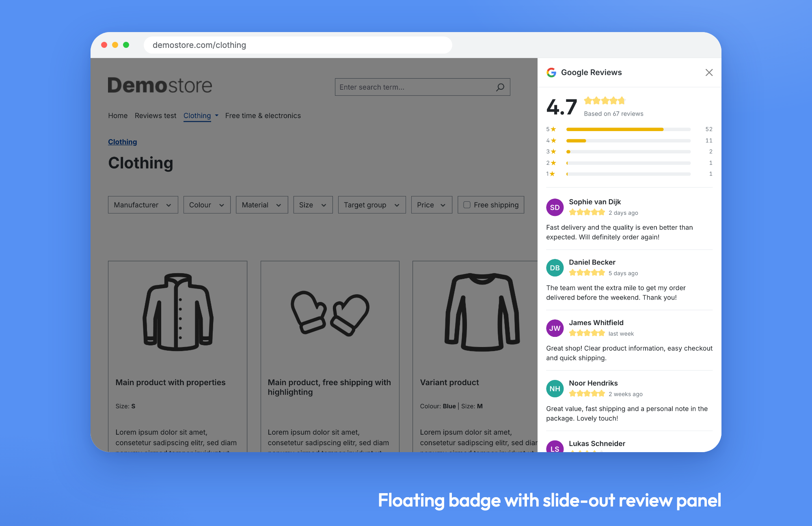
Task: Click the Google logo in the reviews header
Action: coord(551,72)
